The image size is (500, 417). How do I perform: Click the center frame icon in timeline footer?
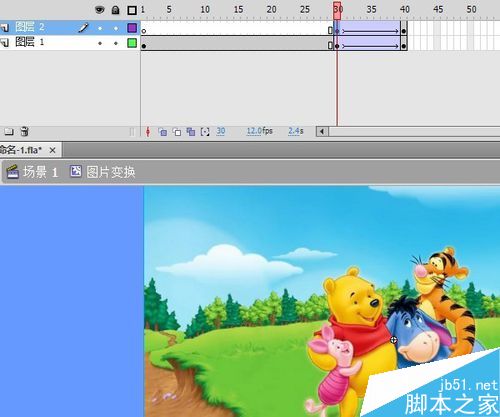pyautogui.click(x=148, y=132)
